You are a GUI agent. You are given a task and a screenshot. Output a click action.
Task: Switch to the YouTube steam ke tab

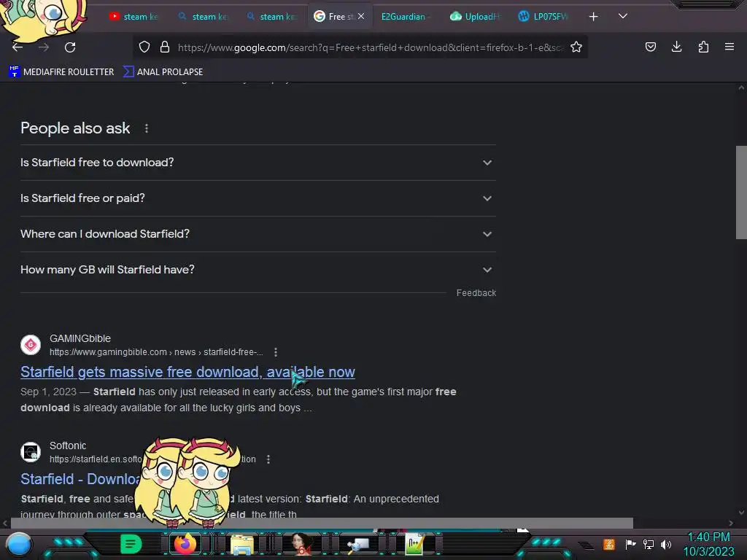click(134, 16)
